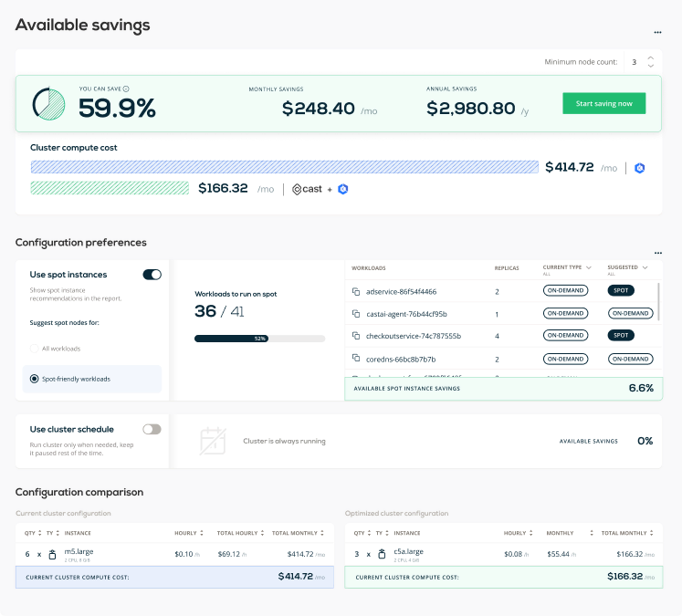The width and height of the screenshot is (682, 616).
Task: Open the Configuration preferences three-dot menu
Action: [657, 253]
